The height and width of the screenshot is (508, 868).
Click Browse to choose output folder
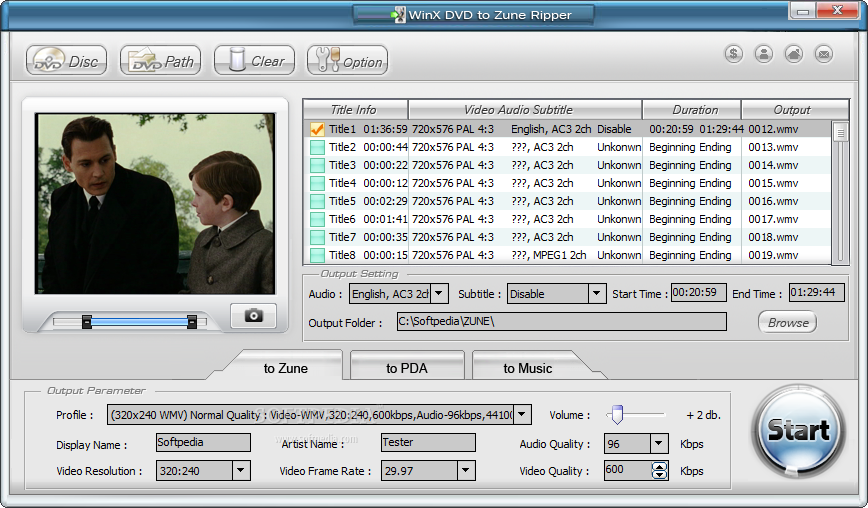tap(787, 322)
